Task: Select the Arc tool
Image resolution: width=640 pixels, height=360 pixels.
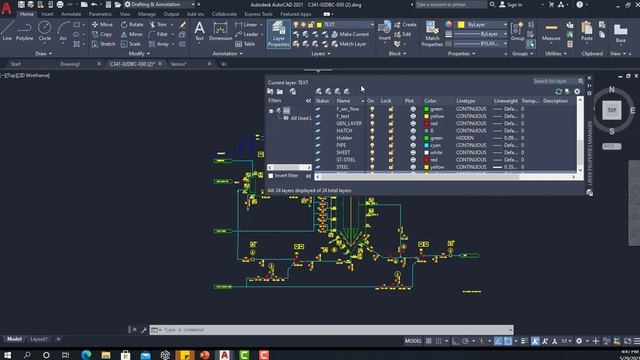Action: 63,31
